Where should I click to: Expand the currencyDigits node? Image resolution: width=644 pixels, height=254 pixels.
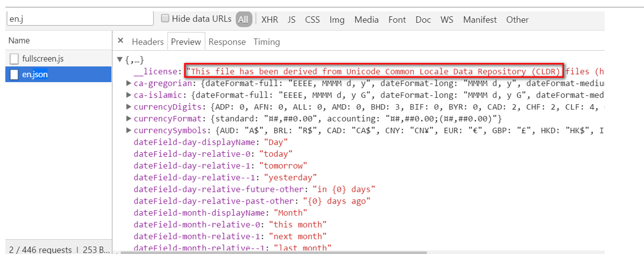coord(129,107)
